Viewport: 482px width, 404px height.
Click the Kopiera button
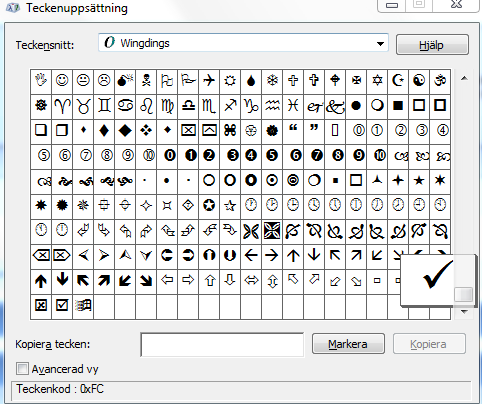click(429, 344)
